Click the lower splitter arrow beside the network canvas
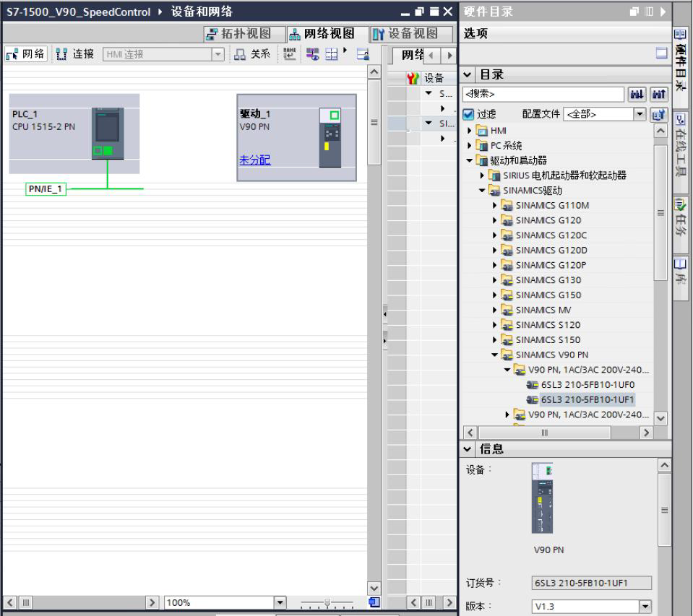Screen dimensions: 693x616 click(x=385, y=341)
